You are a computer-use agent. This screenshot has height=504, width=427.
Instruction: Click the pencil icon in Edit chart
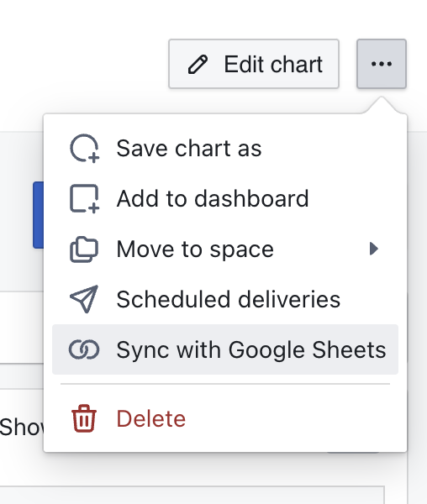pos(198,65)
